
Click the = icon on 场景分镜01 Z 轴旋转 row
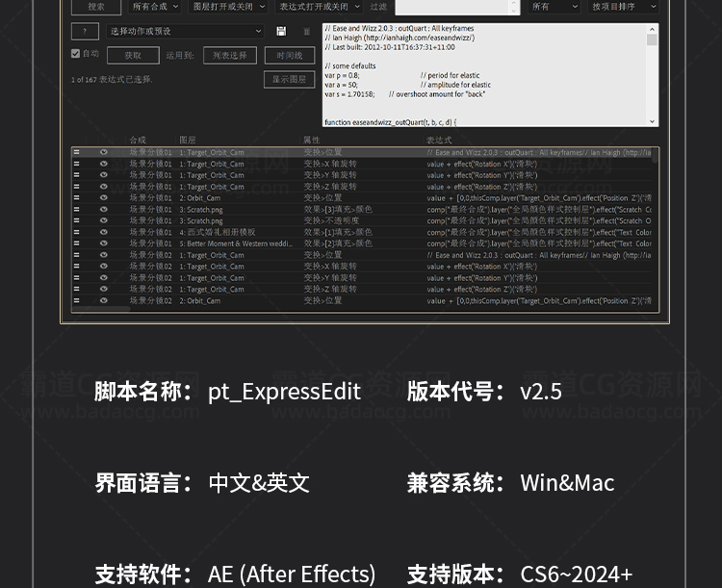pyautogui.click(x=76, y=187)
